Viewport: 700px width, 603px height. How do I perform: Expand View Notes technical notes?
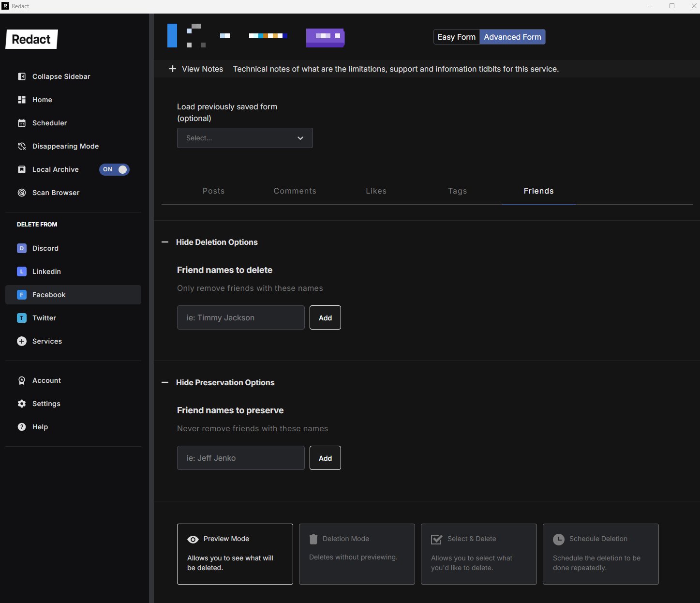click(x=196, y=69)
